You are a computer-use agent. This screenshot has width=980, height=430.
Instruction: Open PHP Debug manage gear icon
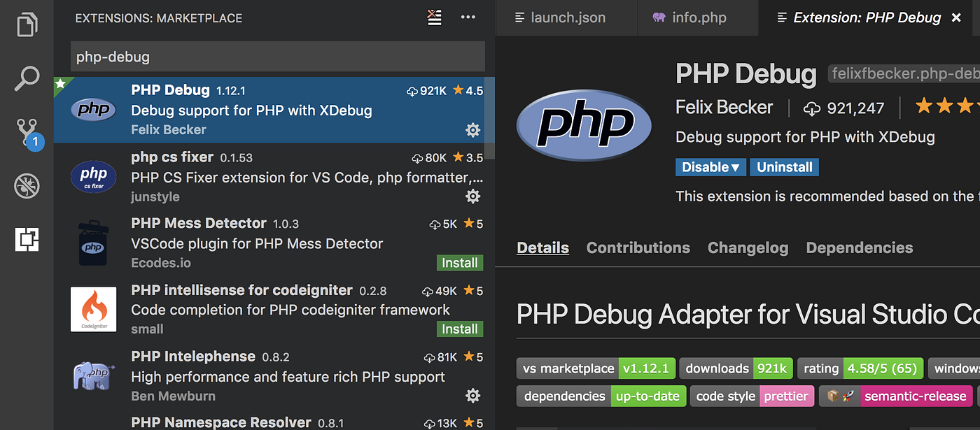point(473,130)
